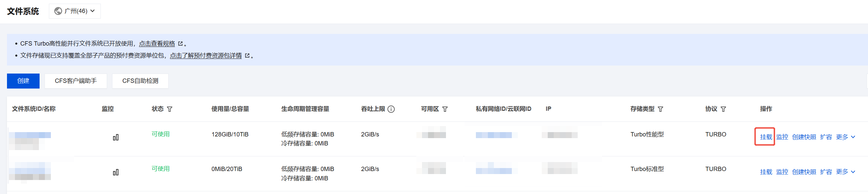868x194 pixels.
Task: Click 监控 link in second row actions
Action: 782,172
